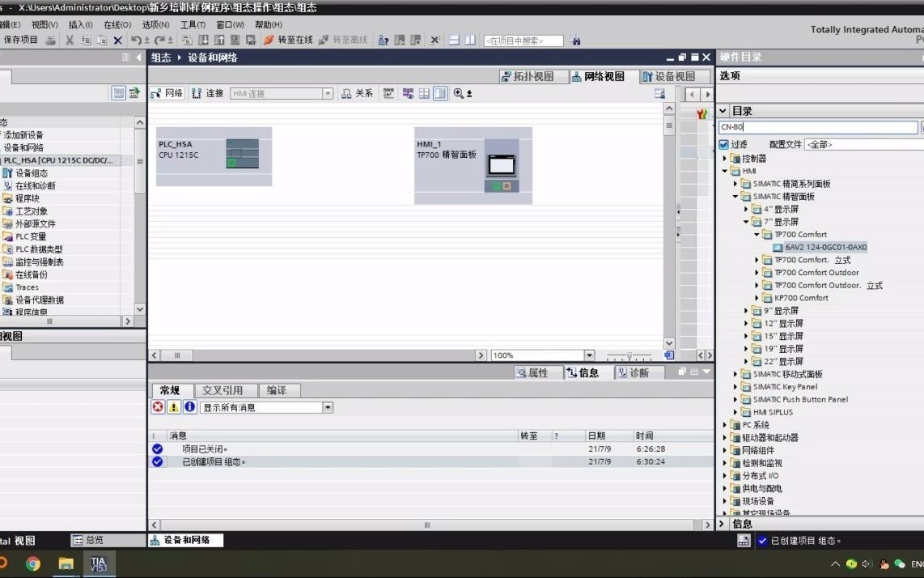Collapse the HMI folder in catalog

[725, 171]
